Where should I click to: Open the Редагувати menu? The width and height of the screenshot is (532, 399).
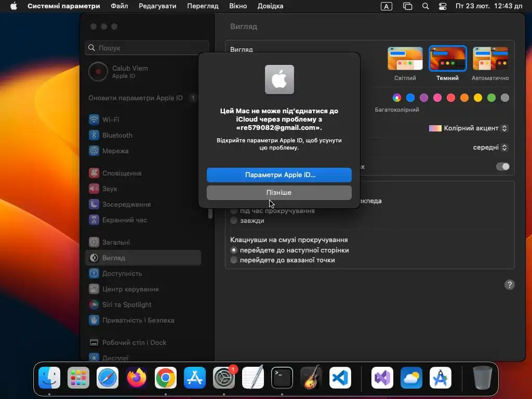(157, 6)
